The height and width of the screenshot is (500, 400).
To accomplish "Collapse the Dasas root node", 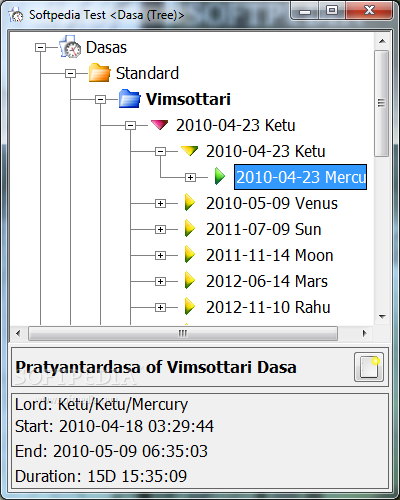I will [x=40, y=47].
